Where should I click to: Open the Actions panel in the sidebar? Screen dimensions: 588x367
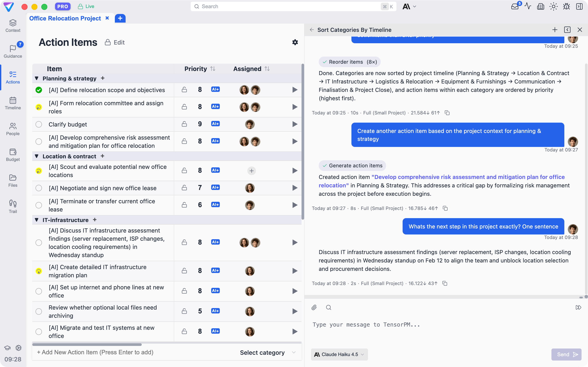13,77
